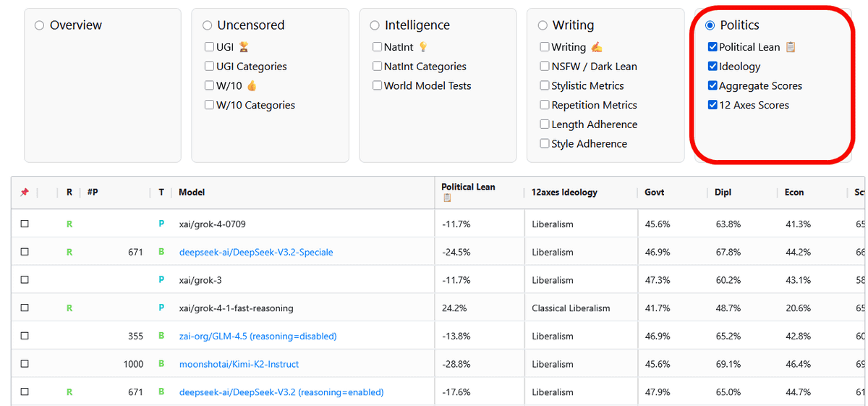Click the writing hand icon beside Writing
The width and height of the screenshot is (868, 406).
pyautogui.click(x=597, y=47)
